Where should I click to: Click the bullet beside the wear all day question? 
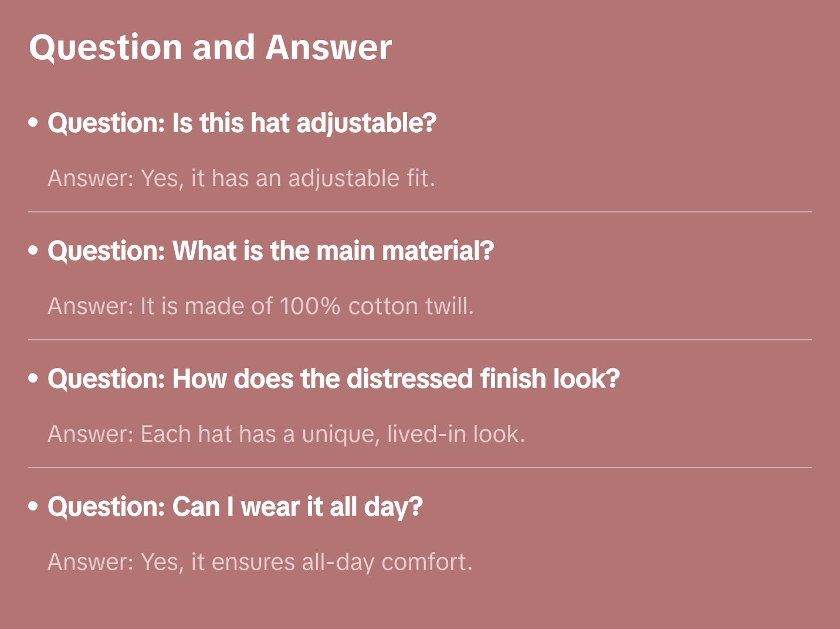coord(33,506)
